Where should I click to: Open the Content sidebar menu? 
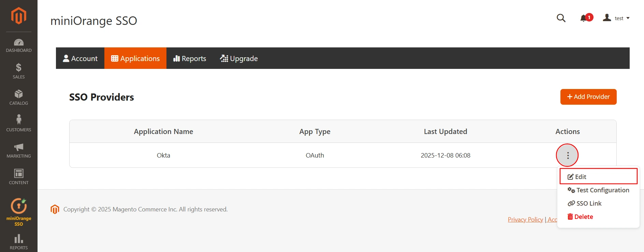point(19,177)
